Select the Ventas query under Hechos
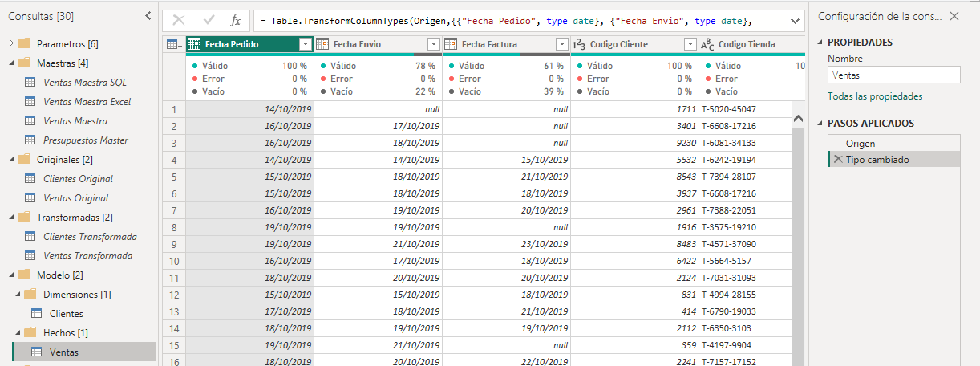This screenshot has width=980, height=366. coord(64,352)
